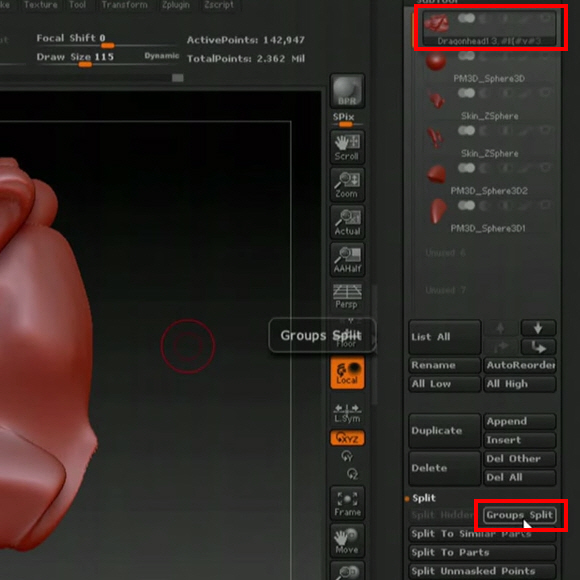
Task: Click the All Low button
Action: pos(445,384)
